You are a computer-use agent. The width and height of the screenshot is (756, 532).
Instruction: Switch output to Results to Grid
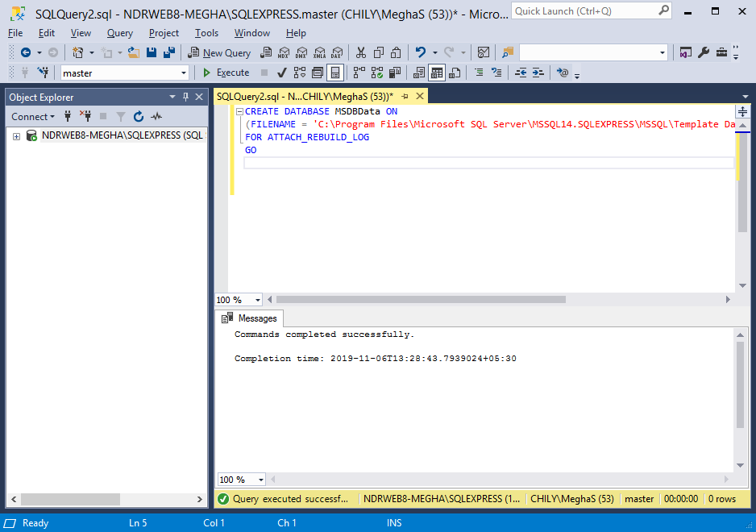point(437,73)
